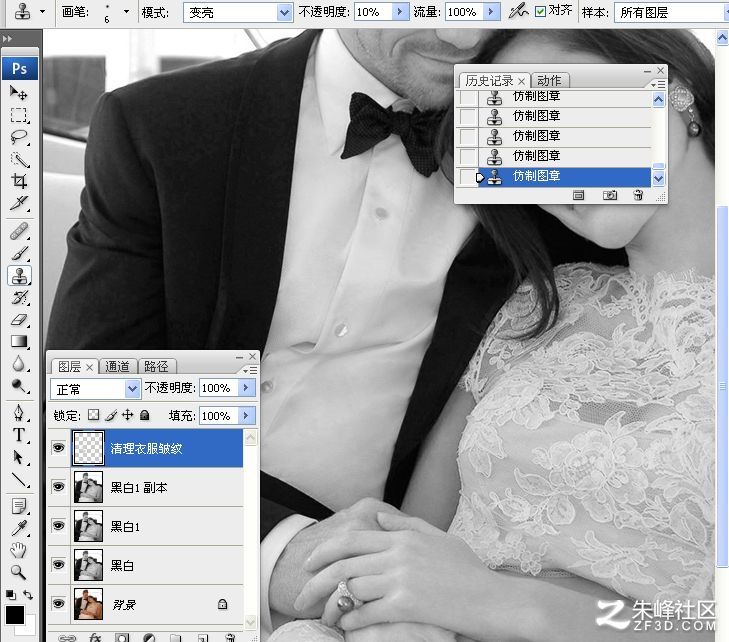The width and height of the screenshot is (729, 642).
Task: Hide the 清理衣服皱纹 layer
Action: [x=58, y=448]
